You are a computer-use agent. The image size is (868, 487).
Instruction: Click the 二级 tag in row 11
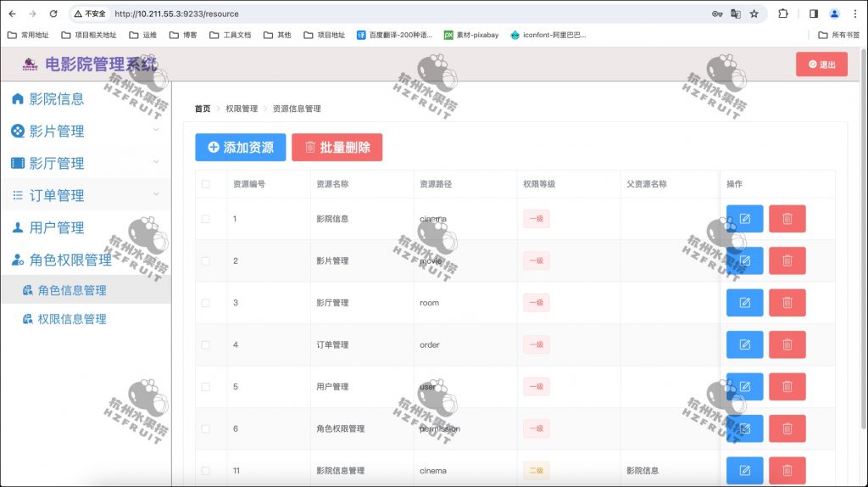click(536, 470)
